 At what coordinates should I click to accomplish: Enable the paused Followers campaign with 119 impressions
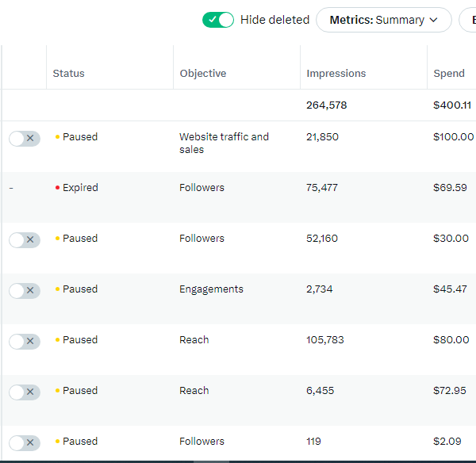pos(25,442)
